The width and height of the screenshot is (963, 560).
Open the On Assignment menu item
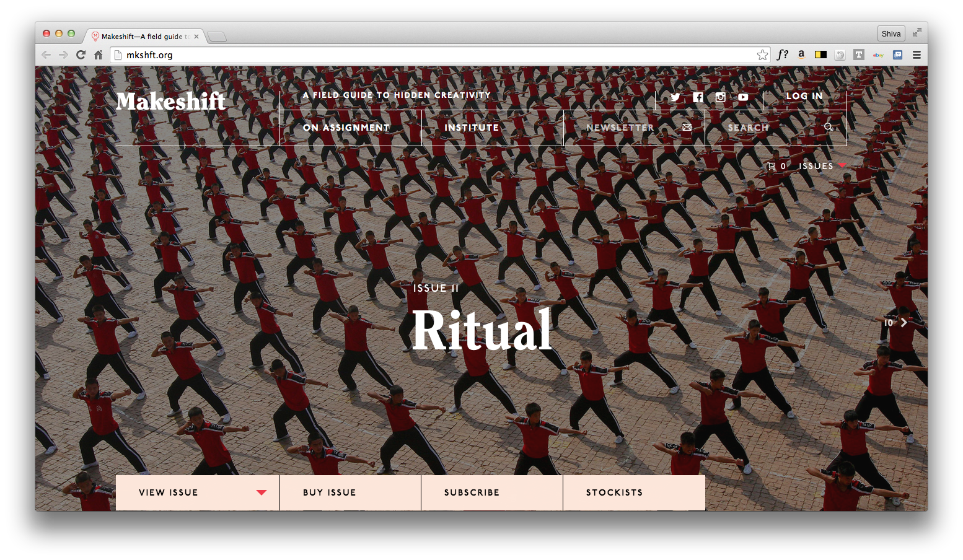click(x=346, y=128)
